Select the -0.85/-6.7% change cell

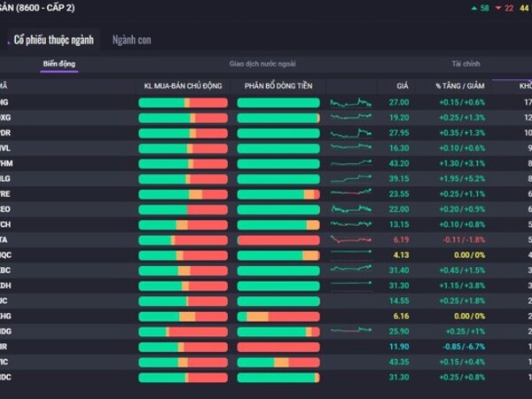pyautogui.click(x=462, y=347)
